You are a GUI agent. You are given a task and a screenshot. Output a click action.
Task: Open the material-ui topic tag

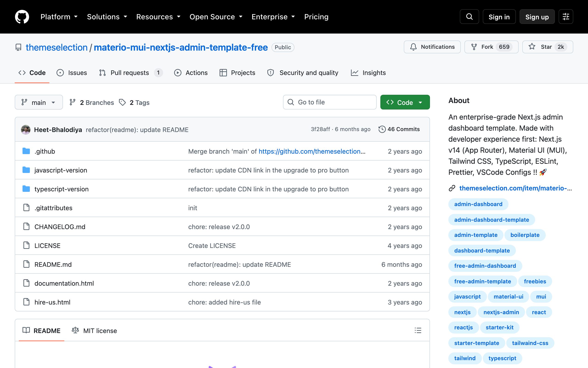pos(508,296)
